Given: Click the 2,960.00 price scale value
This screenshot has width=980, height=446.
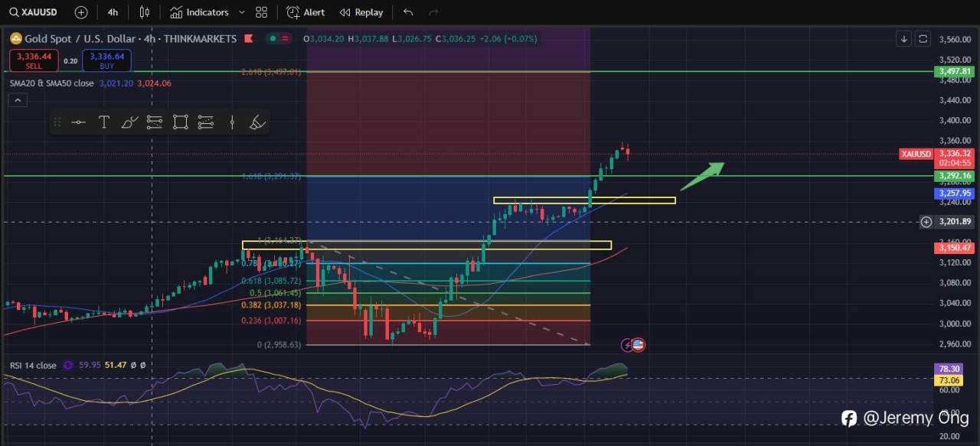Looking at the screenshot, I should [x=955, y=343].
